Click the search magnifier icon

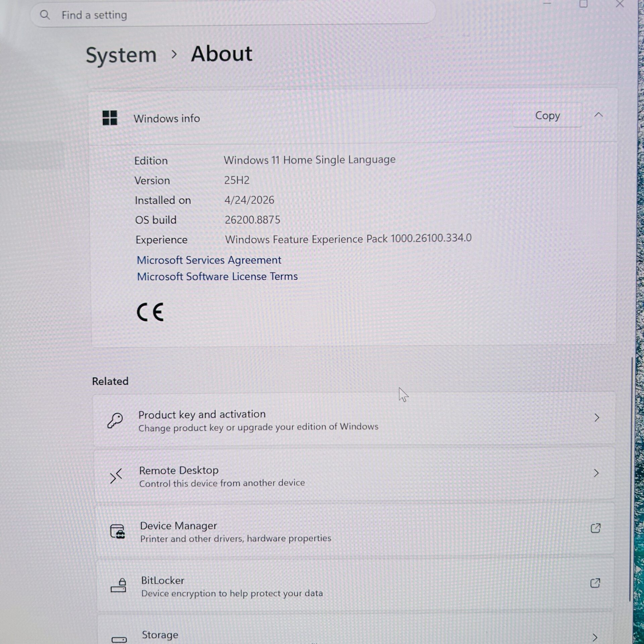pyautogui.click(x=45, y=15)
